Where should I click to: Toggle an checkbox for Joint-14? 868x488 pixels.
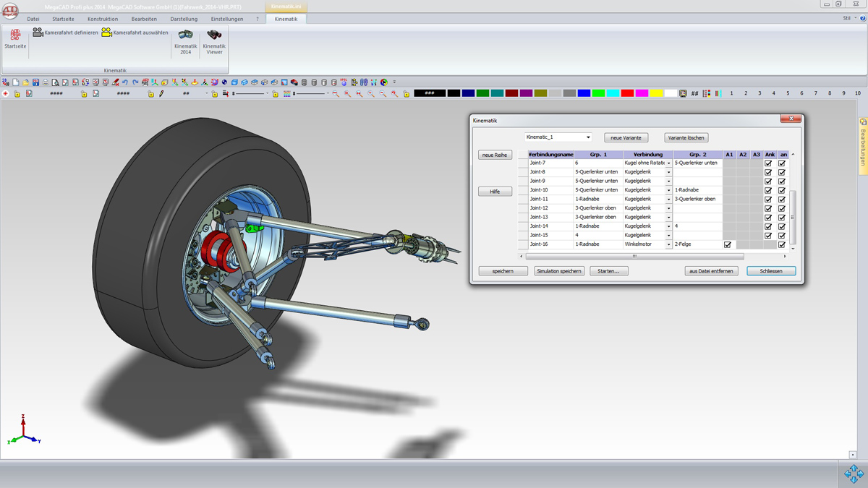(782, 226)
